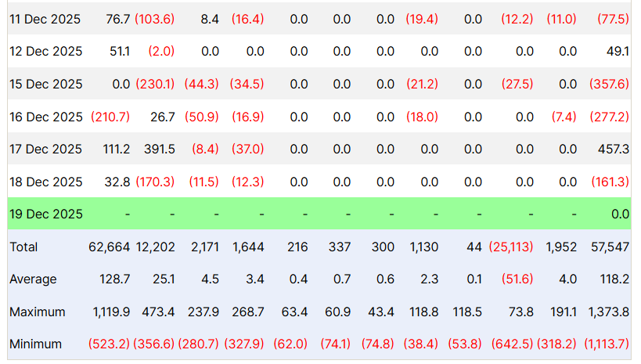The height and width of the screenshot is (364, 641).
Task: Click the 457.3 total for 17 Dec
Action: 614,149
